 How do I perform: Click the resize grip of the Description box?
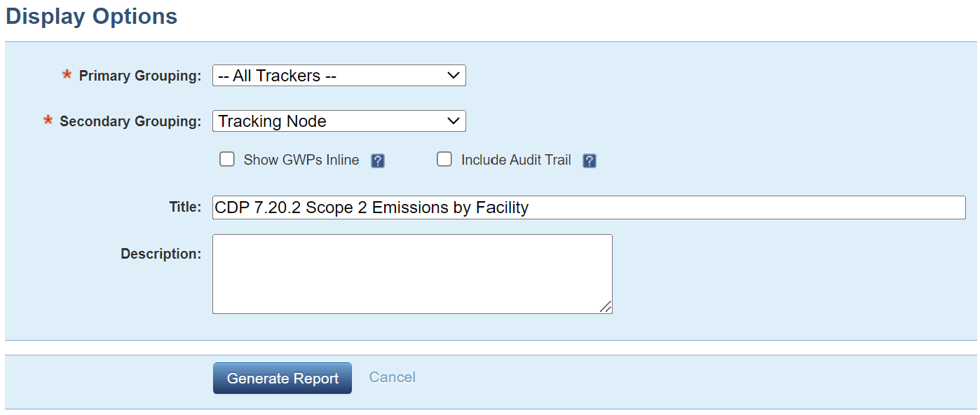606,307
